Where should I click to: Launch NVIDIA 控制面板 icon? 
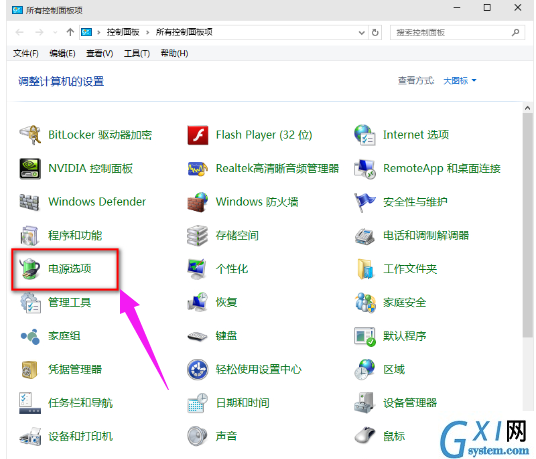(30, 168)
